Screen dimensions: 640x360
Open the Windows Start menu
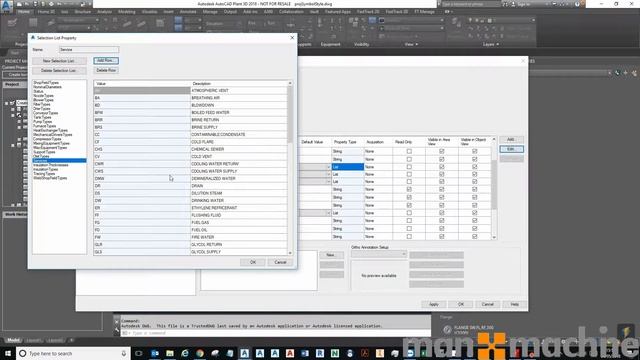8,353
